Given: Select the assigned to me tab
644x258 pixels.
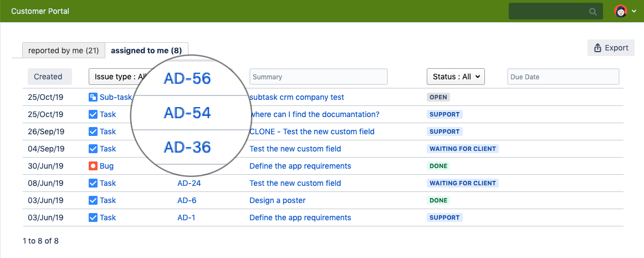Looking at the screenshot, I should click(146, 50).
